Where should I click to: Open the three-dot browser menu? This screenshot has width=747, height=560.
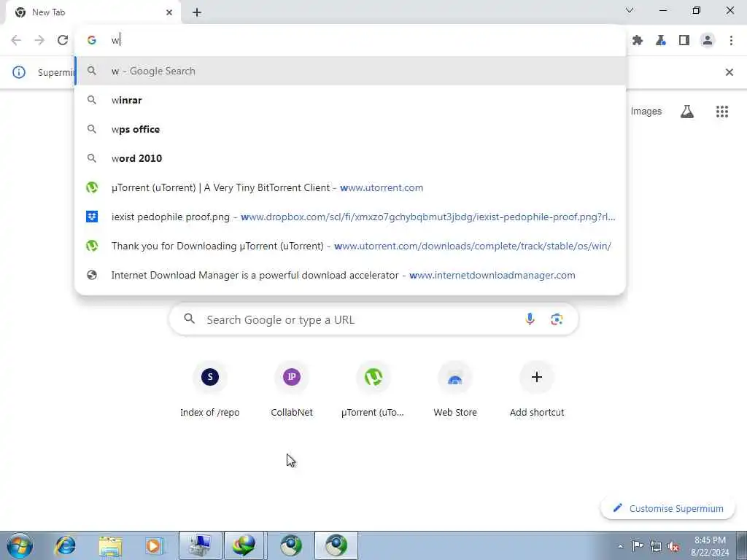click(731, 41)
